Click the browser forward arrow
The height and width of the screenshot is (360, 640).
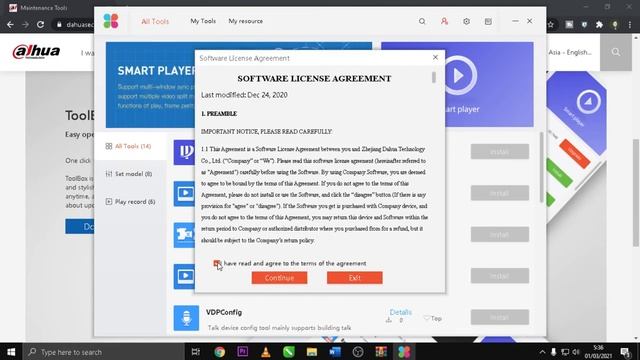[x=25, y=24]
